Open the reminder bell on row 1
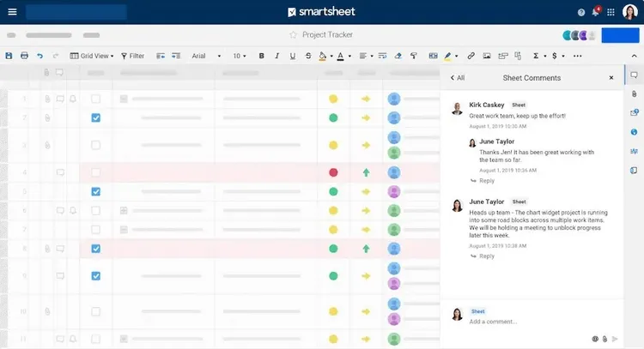Image resolution: width=644 pixels, height=349 pixels. [73, 99]
